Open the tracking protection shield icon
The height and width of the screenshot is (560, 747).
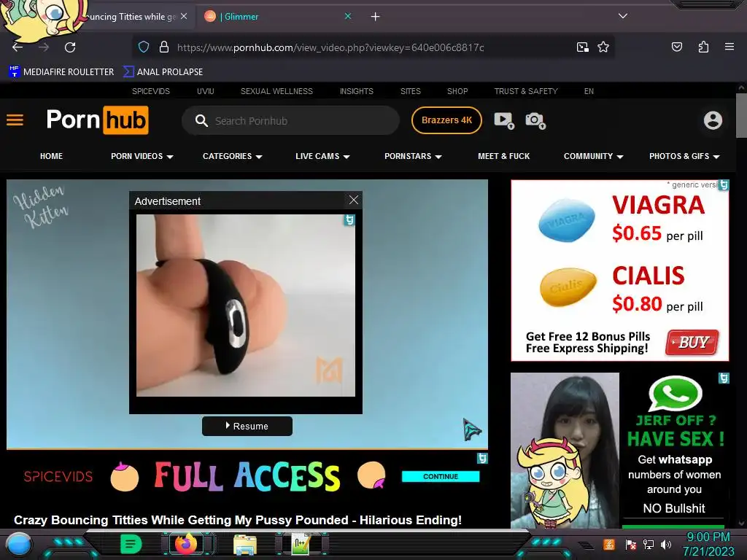(144, 47)
